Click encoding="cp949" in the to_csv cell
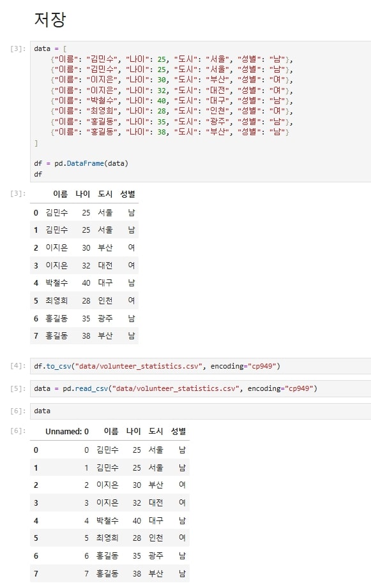 click(243, 366)
